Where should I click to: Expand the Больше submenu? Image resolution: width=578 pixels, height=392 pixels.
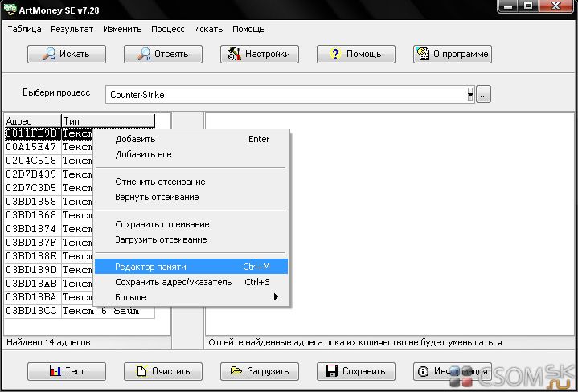(191, 297)
